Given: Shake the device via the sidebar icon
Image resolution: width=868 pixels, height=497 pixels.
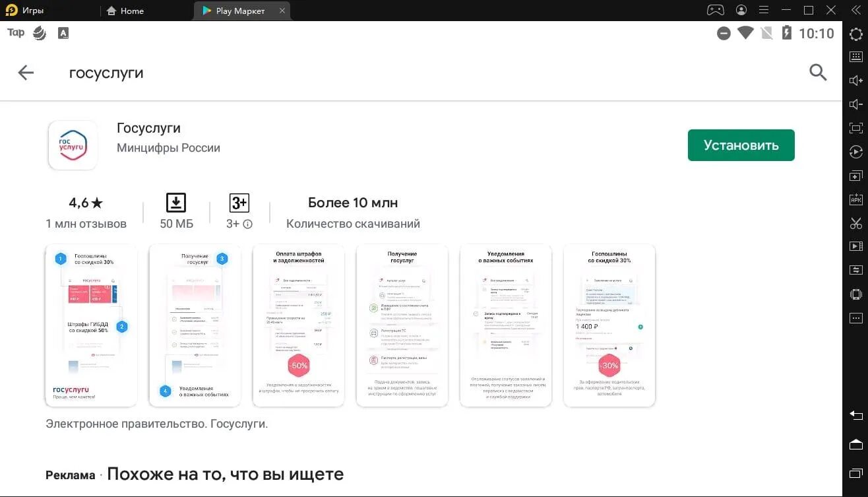Looking at the screenshot, I should (855, 294).
